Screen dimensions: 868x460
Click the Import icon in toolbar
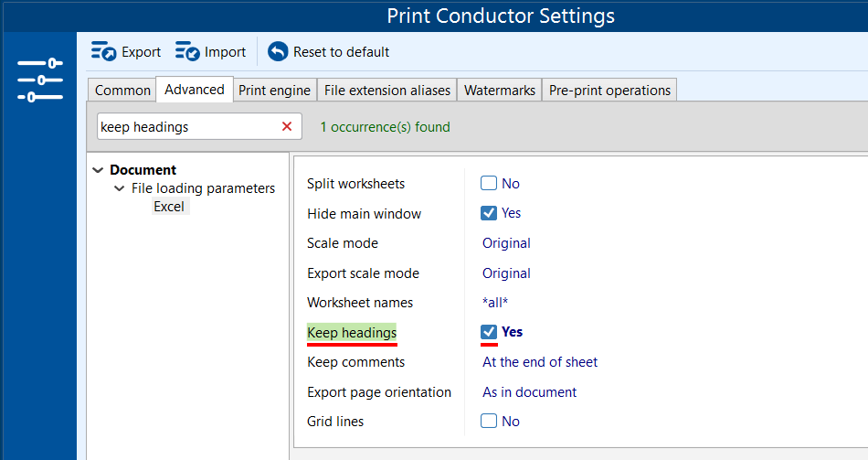pos(187,52)
